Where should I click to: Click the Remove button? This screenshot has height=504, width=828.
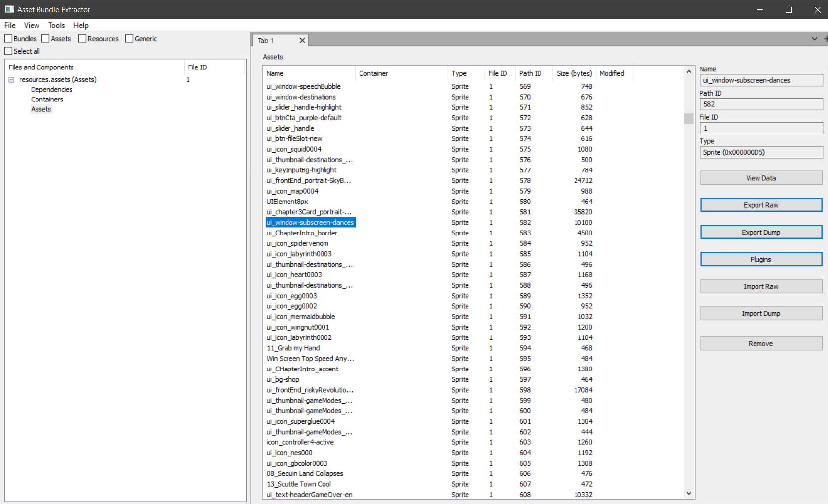761,343
